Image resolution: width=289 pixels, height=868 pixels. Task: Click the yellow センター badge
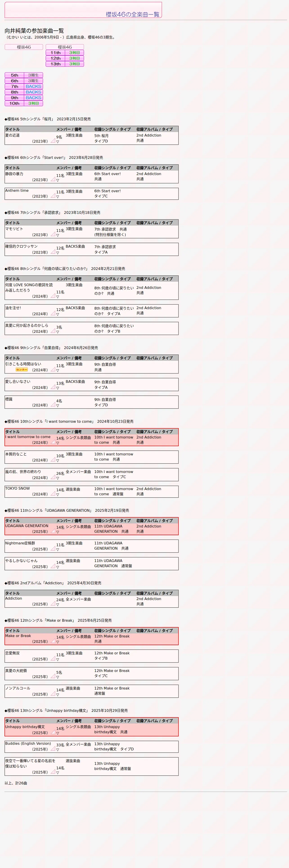pyautogui.click(x=22, y=370)
